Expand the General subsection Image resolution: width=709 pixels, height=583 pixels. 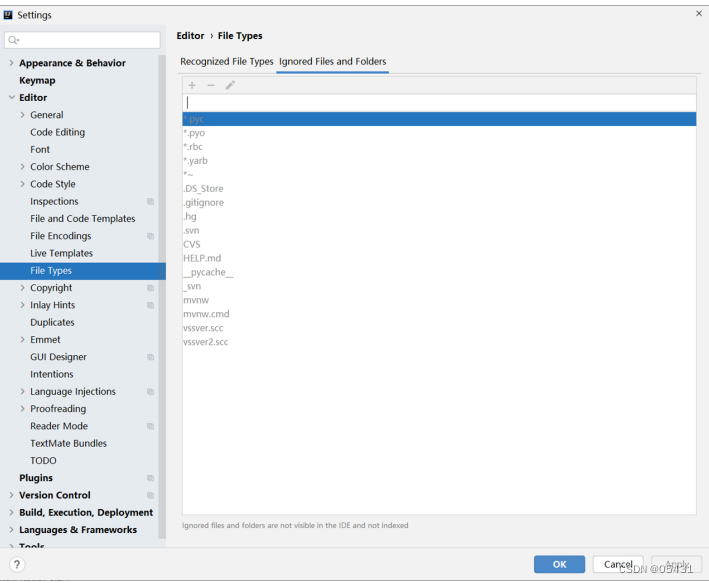click(x=23, y=115)
